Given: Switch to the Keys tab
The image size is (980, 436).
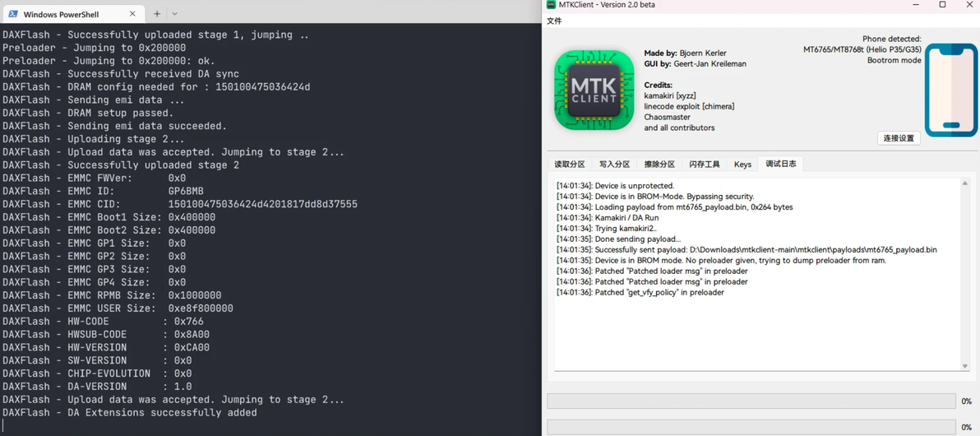Looking at the screenshot, I should [742, 165].
